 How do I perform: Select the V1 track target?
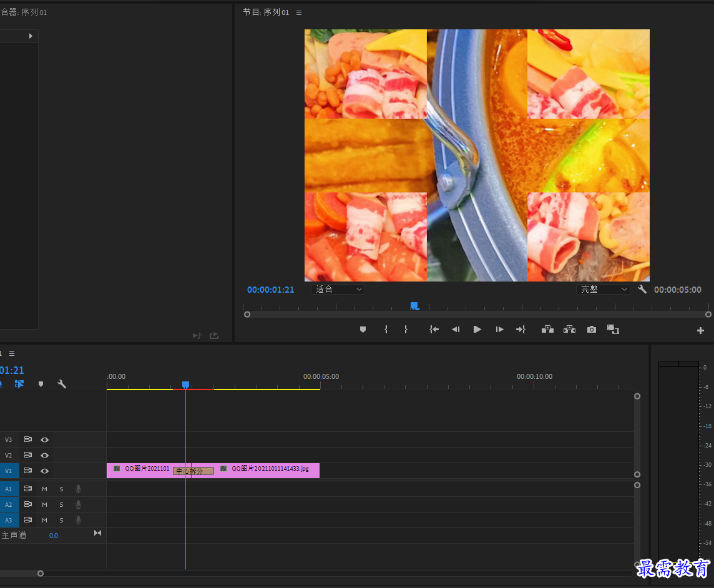click(9, 471)
